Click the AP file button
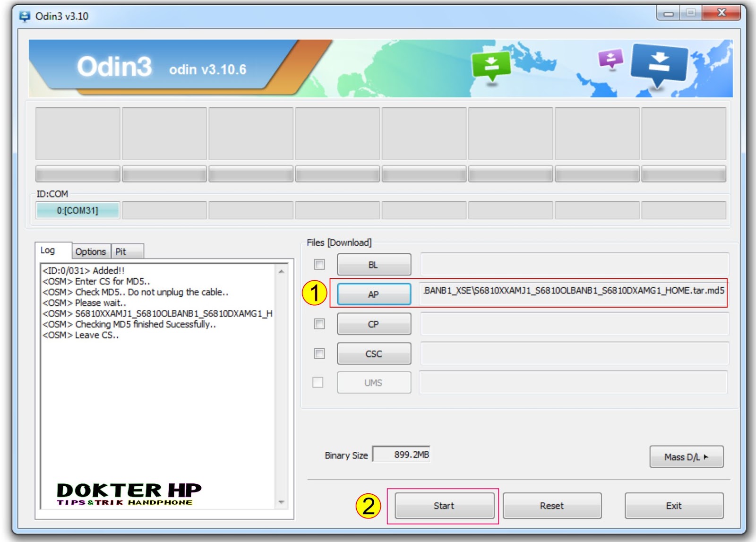This screenshot has height=542, width=756. 374,294
